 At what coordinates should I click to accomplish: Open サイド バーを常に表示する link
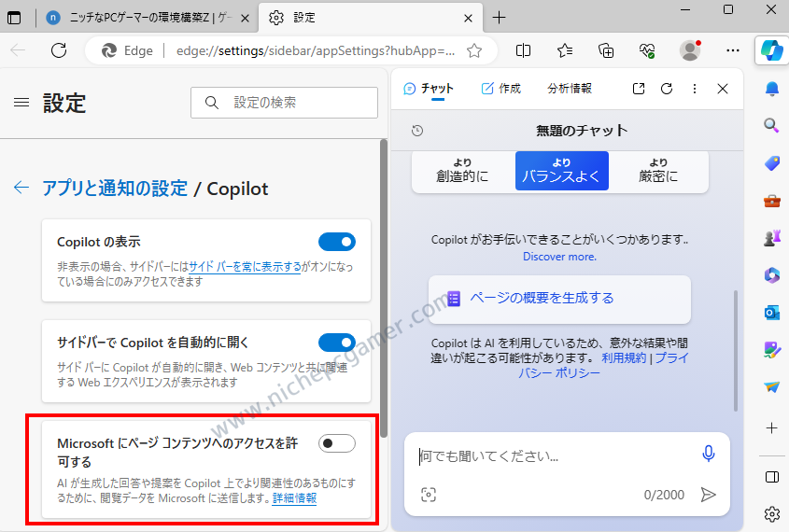pyautogui.click(x=245, y=267)
